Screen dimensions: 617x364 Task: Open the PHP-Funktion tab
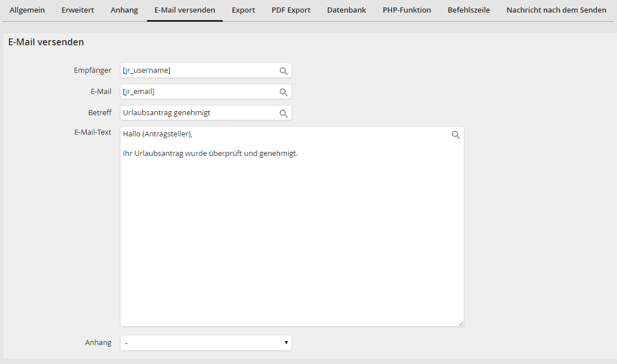(x=407, y=10)
